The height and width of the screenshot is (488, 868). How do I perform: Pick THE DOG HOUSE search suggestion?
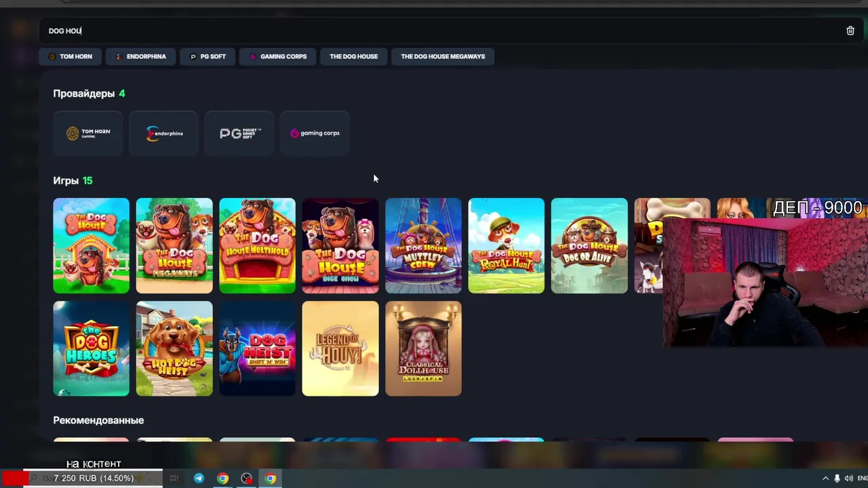[x=353, y=56]
